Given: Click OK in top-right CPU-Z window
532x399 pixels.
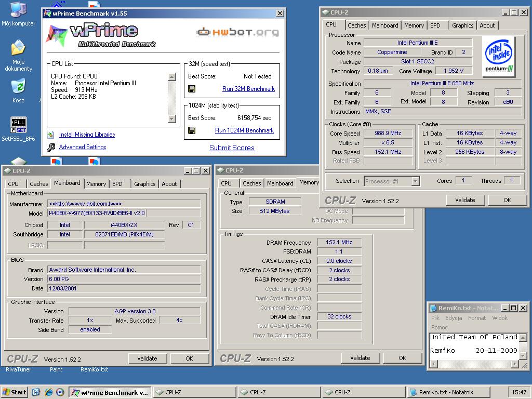Looking at the screenshot, I should (507, 200).
